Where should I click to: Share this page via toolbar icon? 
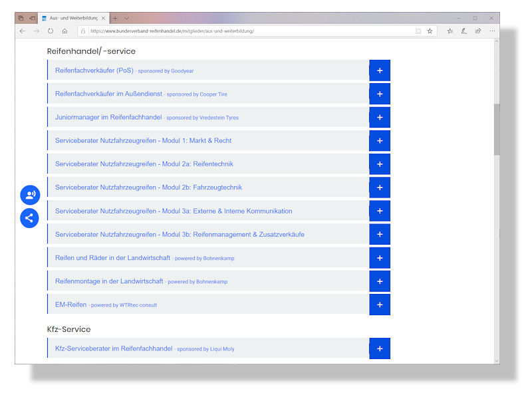pyautogui.click(x=478, y=31)
